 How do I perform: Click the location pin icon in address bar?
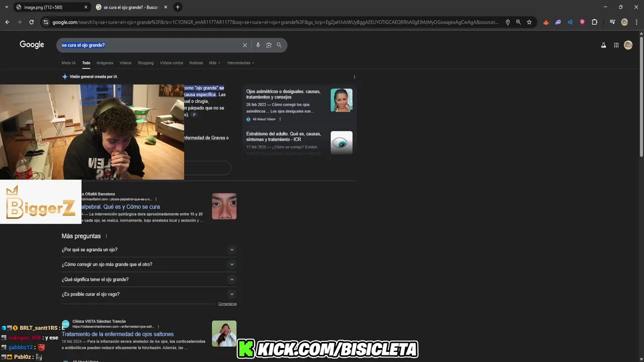pos(507,22)
